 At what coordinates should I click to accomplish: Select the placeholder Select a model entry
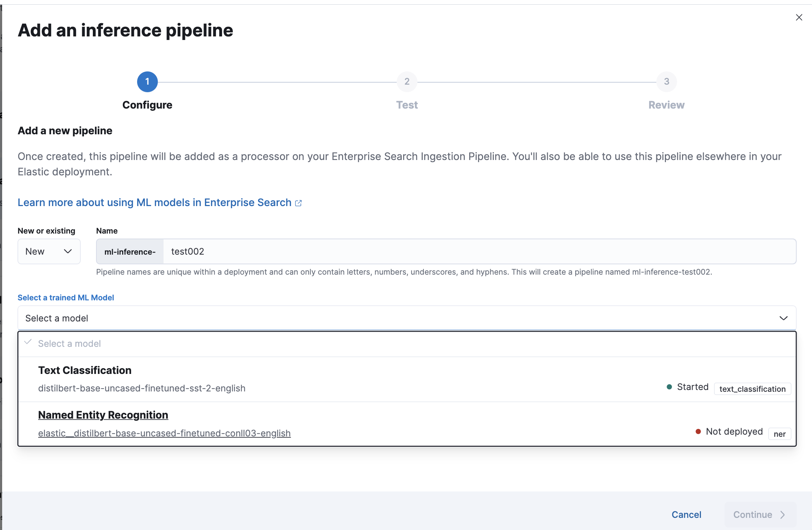70,344
